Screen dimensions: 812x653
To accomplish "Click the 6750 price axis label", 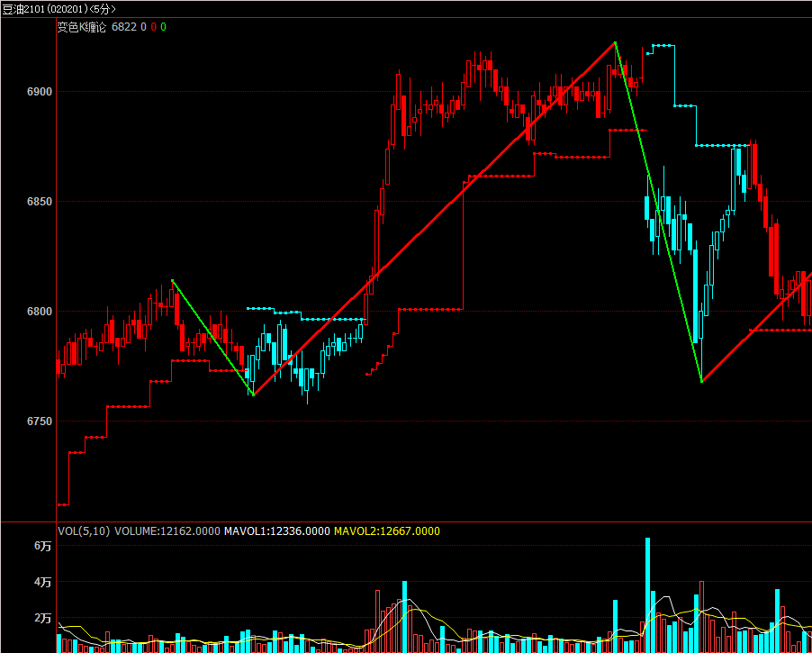I will pos(40,422).
